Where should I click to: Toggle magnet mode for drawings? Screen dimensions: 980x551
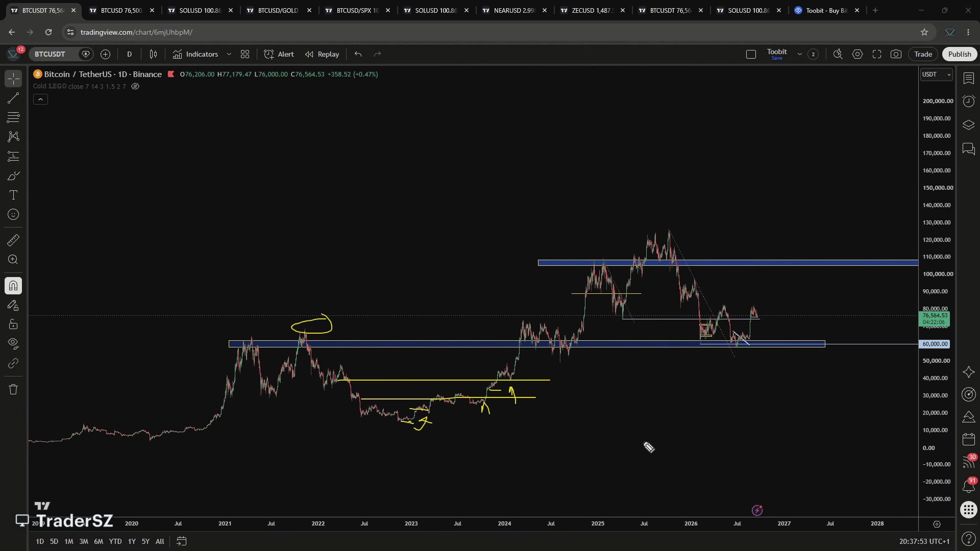pyautogui.click(x=13, y=286)
